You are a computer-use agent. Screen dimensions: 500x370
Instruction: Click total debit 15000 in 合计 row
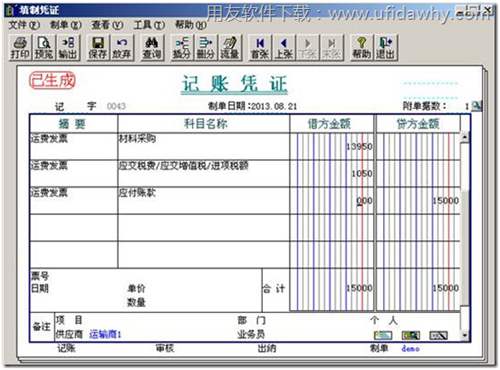point(359,288)
